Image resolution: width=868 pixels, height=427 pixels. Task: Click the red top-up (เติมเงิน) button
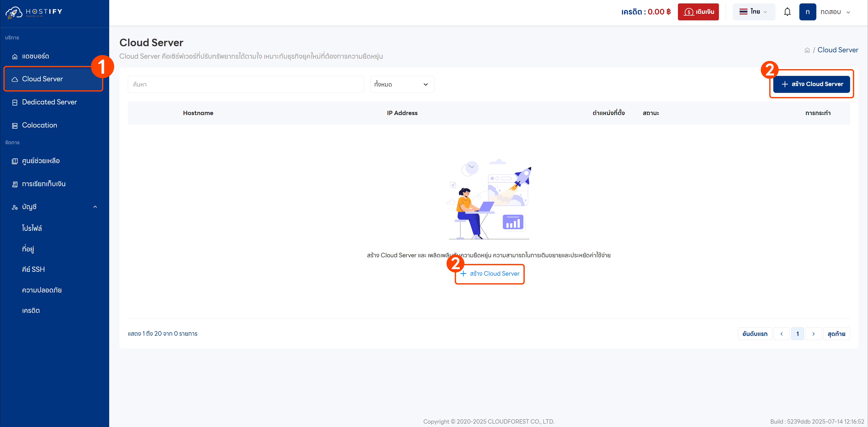click(698, 12)
